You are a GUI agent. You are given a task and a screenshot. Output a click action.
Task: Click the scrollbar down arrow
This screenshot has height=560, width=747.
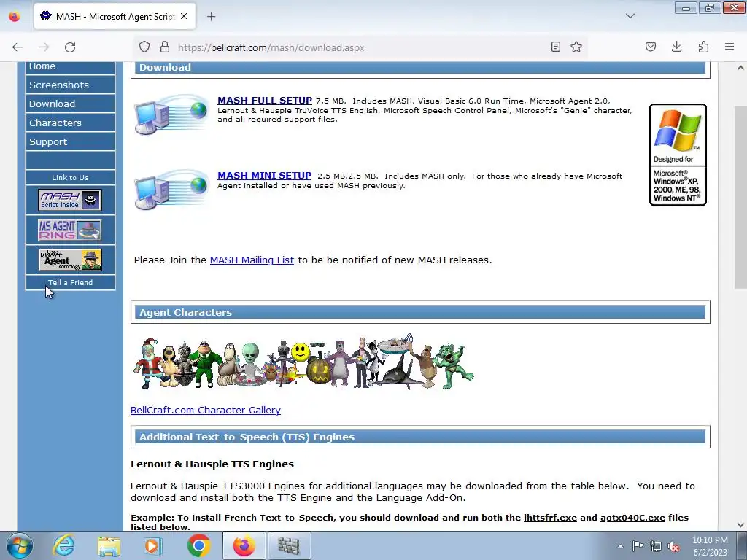click(x=740, y=525)
